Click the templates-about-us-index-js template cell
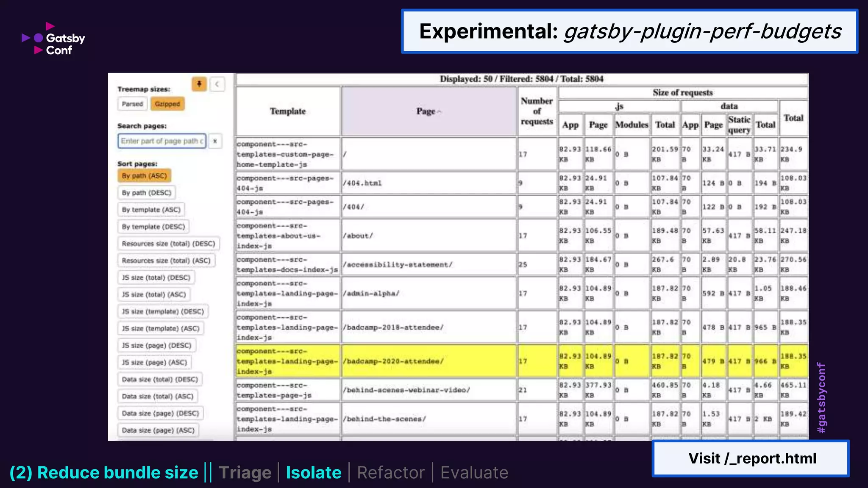Image resolution: width=868 pixels, height=488 pixels. (288, 236)
